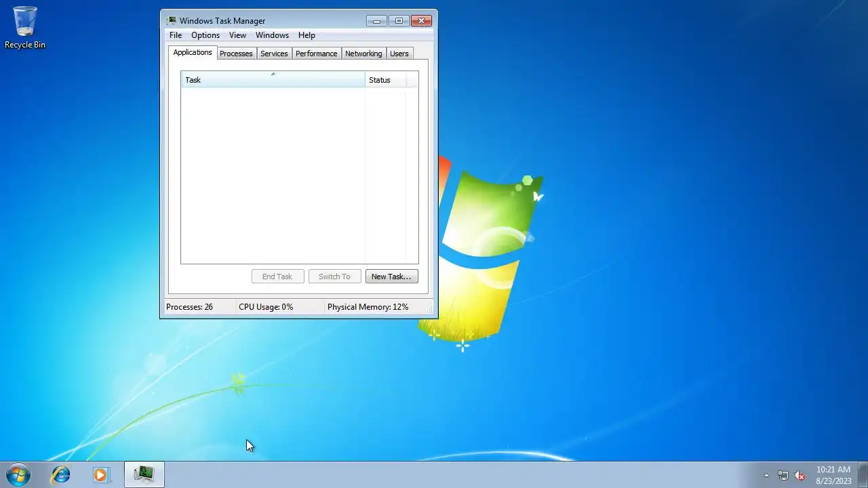Screen dimensions: 868x488
Task: Open the Options menu
Action: click(205, 35)
